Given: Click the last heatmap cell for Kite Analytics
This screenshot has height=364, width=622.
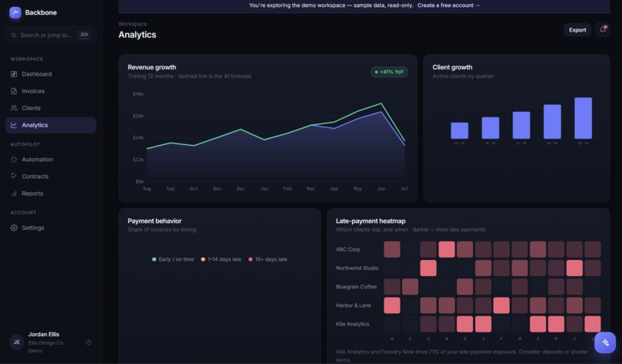Looking at the screenshot, I should [x=592, y=324].
